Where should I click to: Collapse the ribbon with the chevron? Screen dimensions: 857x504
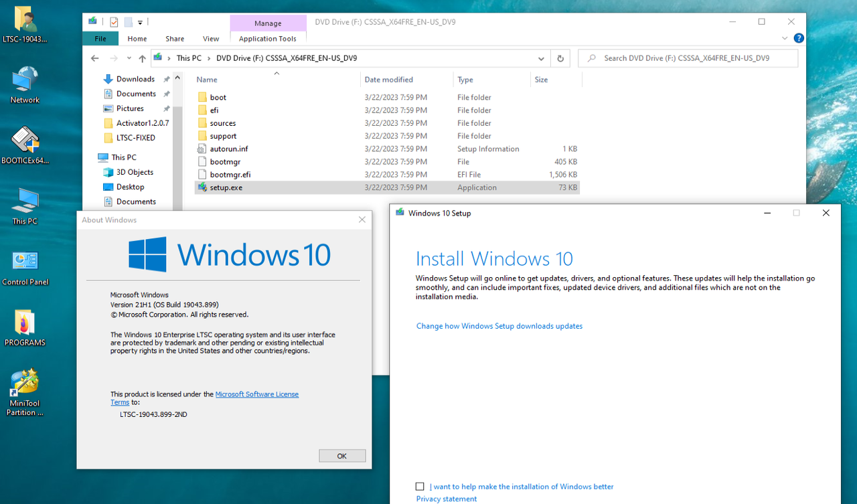click(x=786, y=38)
